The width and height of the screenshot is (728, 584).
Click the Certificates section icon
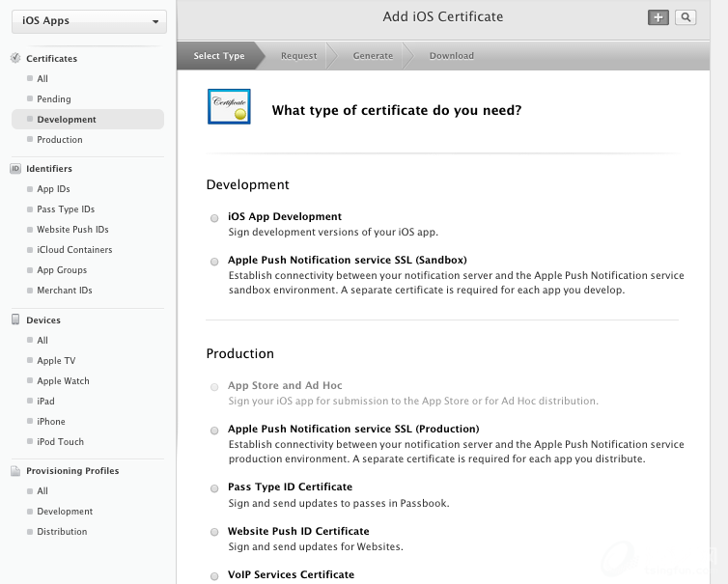[x=15, y=59]
